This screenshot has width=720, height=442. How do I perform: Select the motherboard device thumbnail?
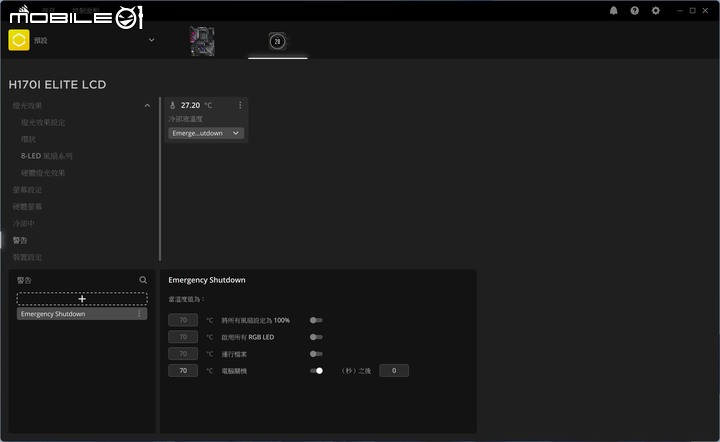[x=202, y=41]
